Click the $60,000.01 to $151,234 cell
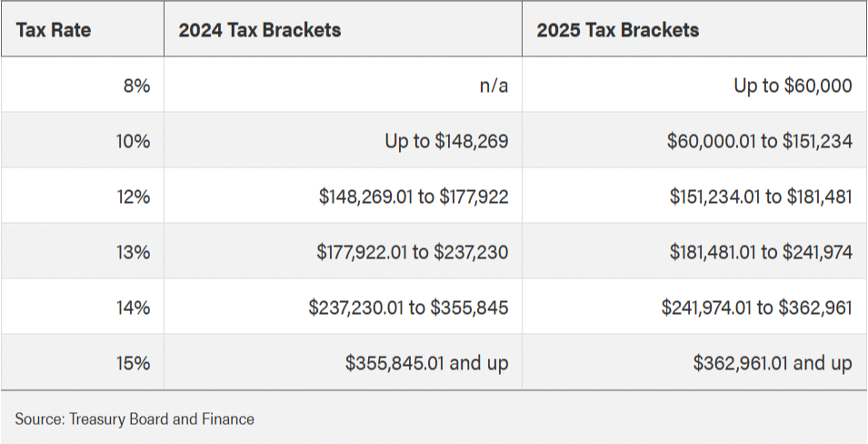868x444 pixels. click(759, 141)
